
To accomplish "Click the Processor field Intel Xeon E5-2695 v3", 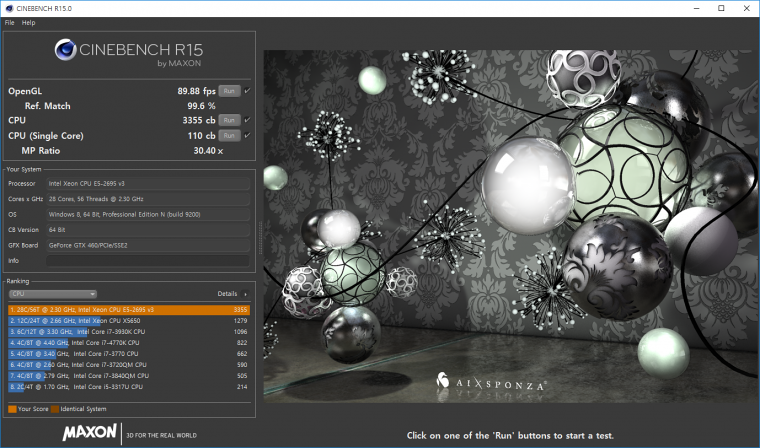I will (148, 184).
